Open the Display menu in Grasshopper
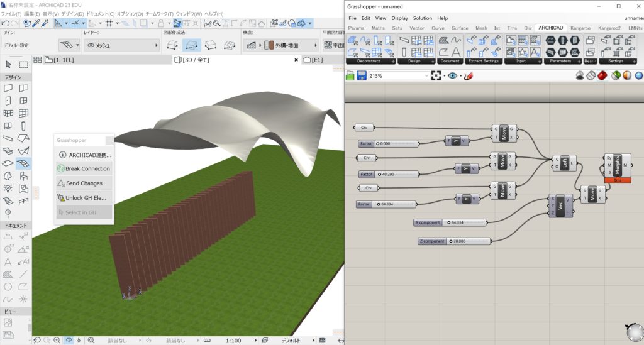This screenshot has height=345, width=644. pyautogui.click(x=399, y=18)
